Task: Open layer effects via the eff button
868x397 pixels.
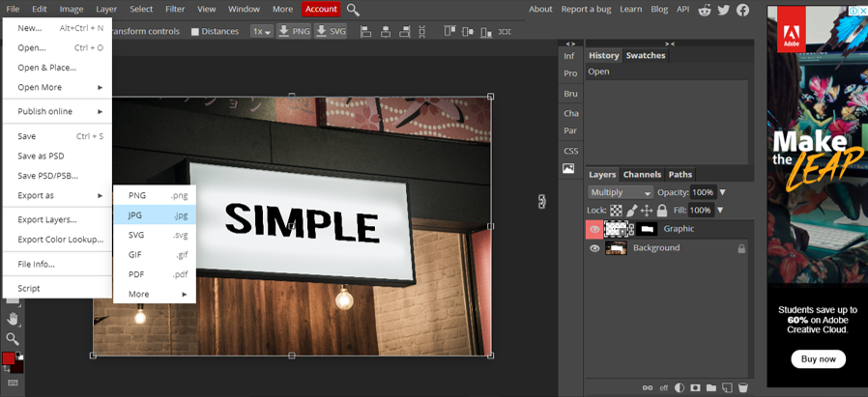Action: pos(664,387)
